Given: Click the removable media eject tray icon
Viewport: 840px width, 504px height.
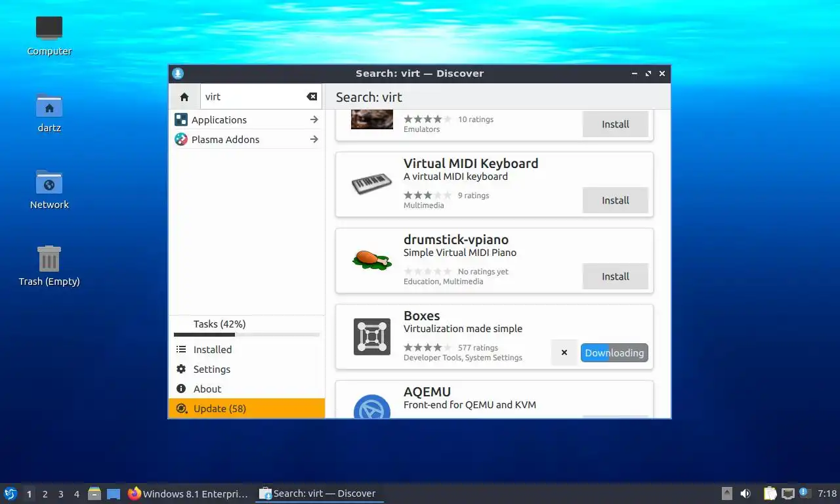Looking at the screenshot, I should [x=727, y=493].
